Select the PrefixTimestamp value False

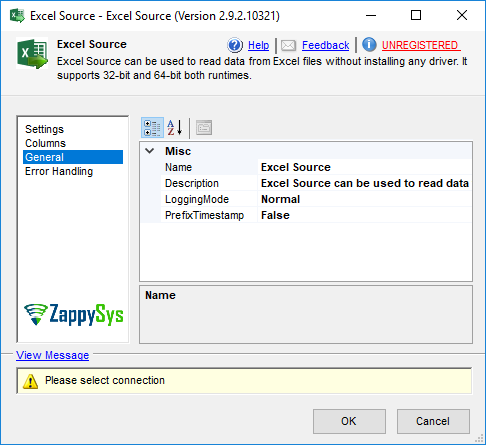[365, 215]
